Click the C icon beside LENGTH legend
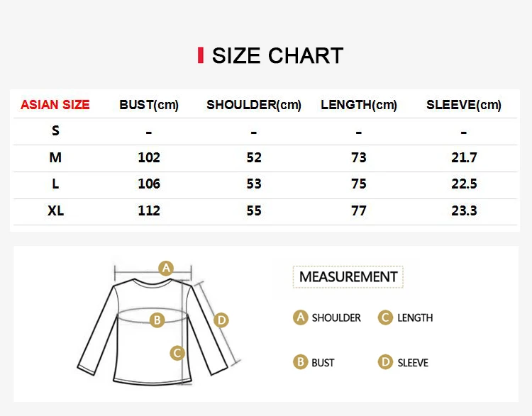 pos(386,317)
